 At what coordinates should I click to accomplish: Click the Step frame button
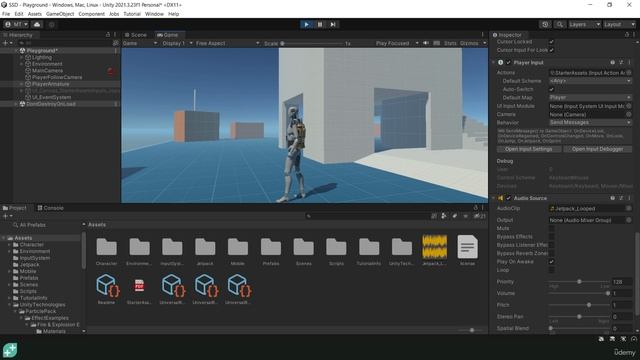click(x=333, y=24)
